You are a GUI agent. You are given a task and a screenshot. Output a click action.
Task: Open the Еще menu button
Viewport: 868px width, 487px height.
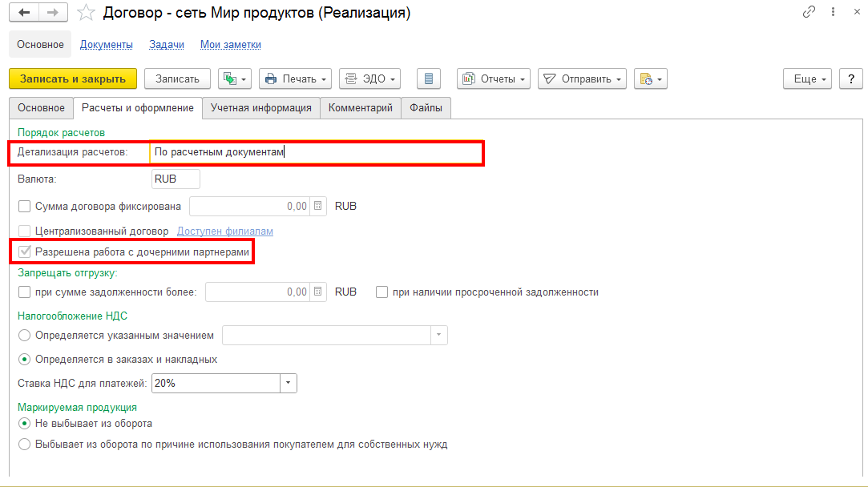click(x=809, y=78)
